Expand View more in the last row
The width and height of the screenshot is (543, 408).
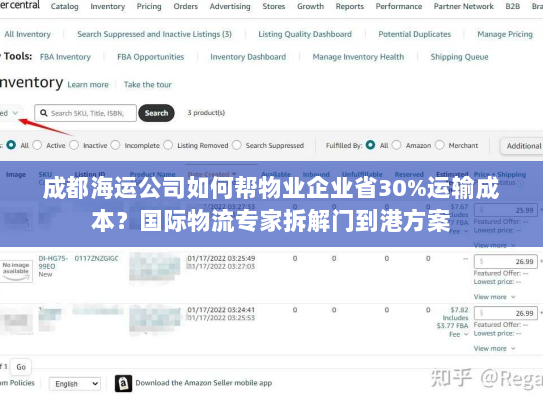(x=495, y=349)
